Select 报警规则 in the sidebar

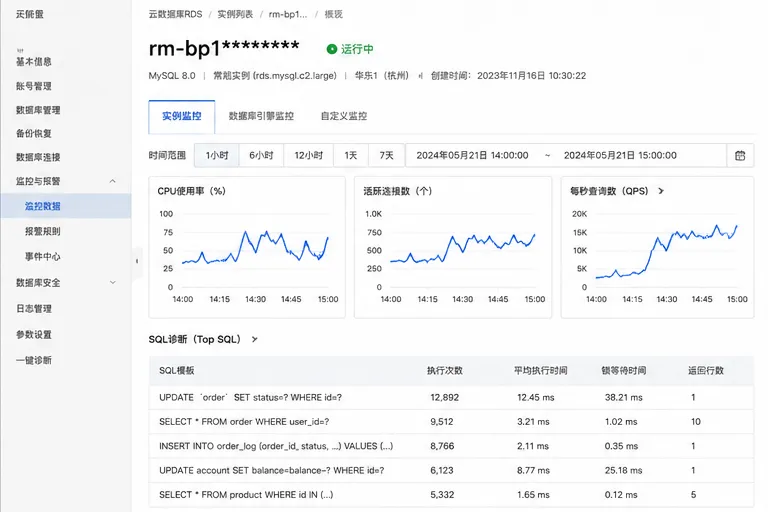point(43,231)
